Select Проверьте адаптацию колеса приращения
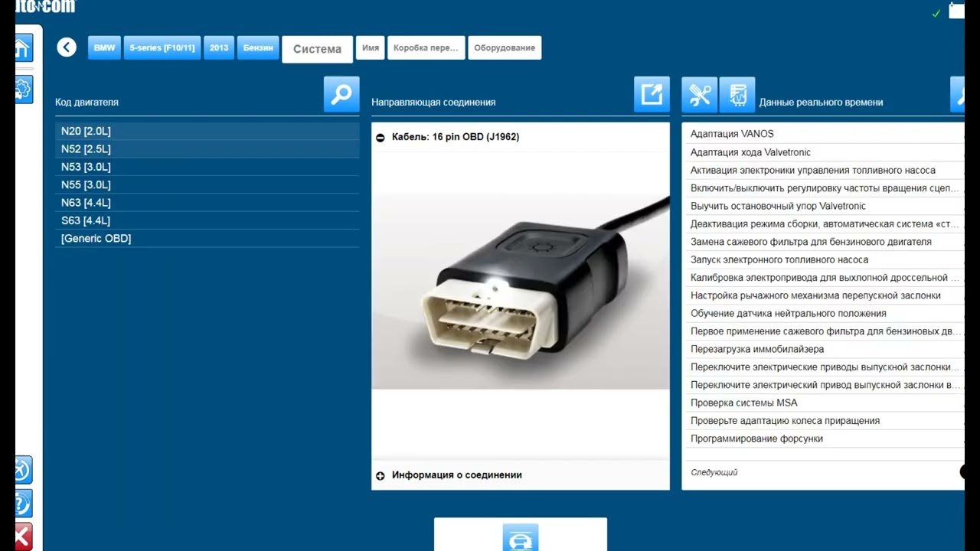This screenshot has width=980, height=551. [823, 421]
